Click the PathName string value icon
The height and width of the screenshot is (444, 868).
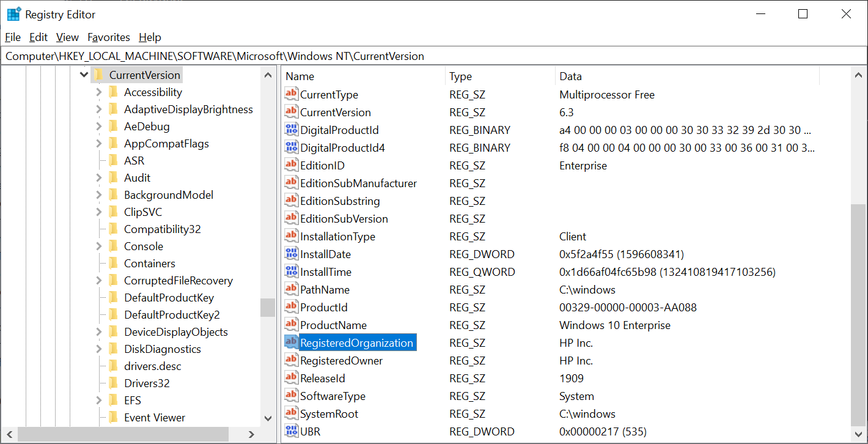[x=292, y=289]
